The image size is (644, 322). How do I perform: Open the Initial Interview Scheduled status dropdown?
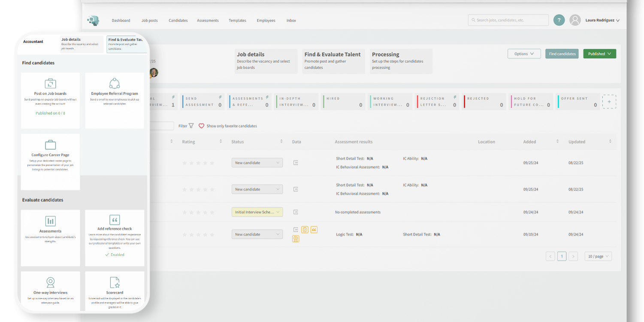pos(257,212)
